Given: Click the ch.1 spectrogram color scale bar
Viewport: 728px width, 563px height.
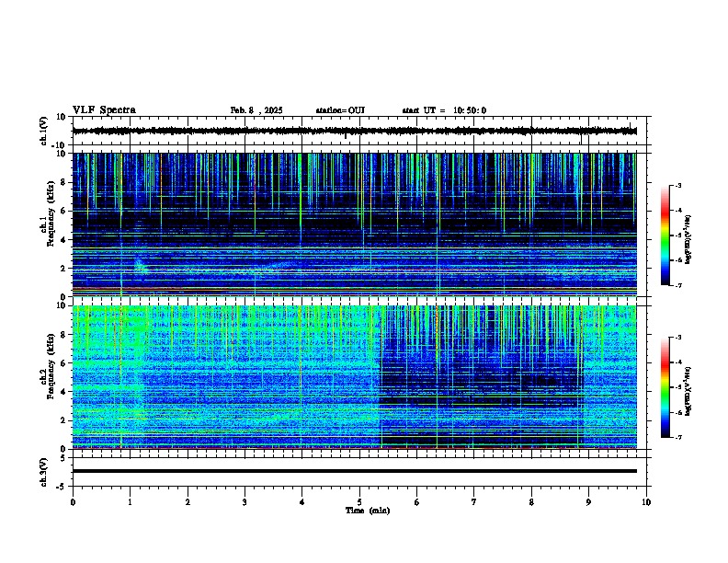Looking at the screenshot, I should pyautogui.click(x=665, y=236).
